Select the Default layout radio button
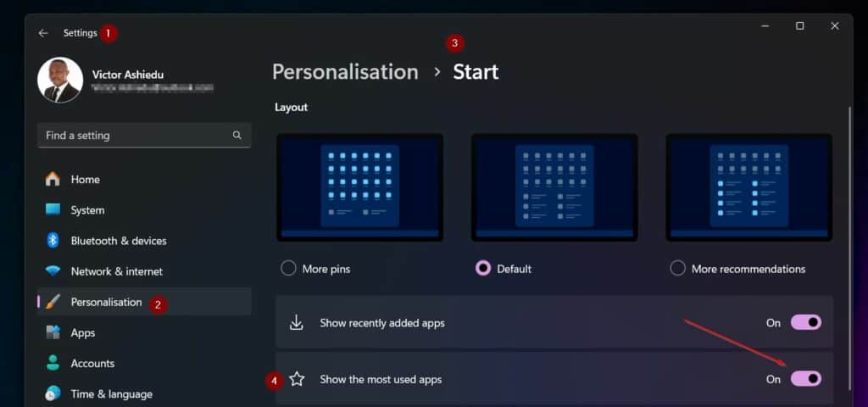This screenshot has width=868, height=407. [x=482, y=269]
